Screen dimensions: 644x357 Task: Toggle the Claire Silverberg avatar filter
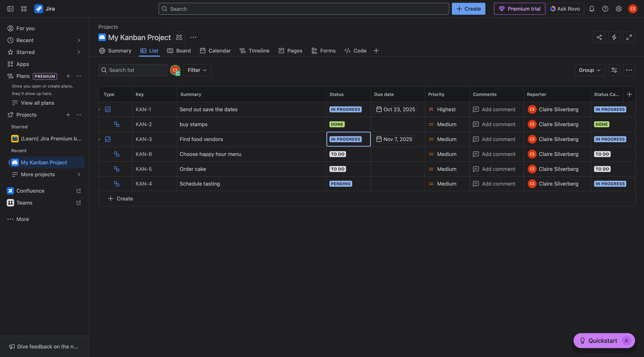175,70
